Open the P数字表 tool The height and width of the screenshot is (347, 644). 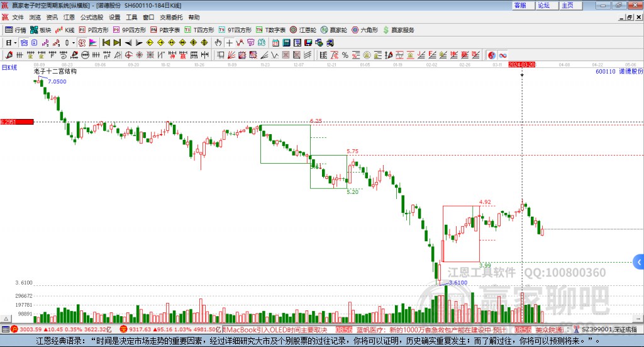(165, 30)
